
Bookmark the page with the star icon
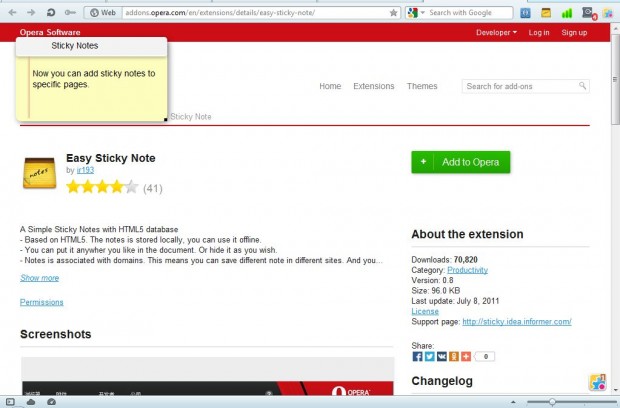pyautogui.click(x=393, y=13)
